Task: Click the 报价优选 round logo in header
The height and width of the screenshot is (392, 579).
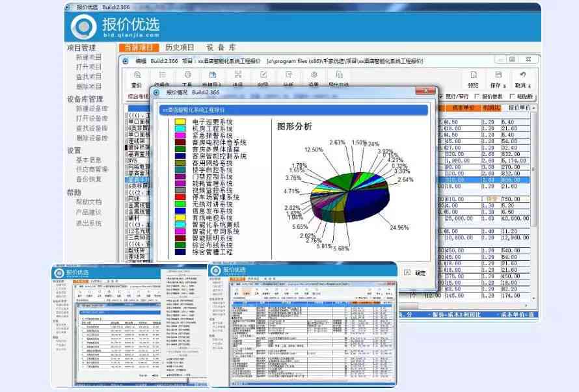Action: 84,27
